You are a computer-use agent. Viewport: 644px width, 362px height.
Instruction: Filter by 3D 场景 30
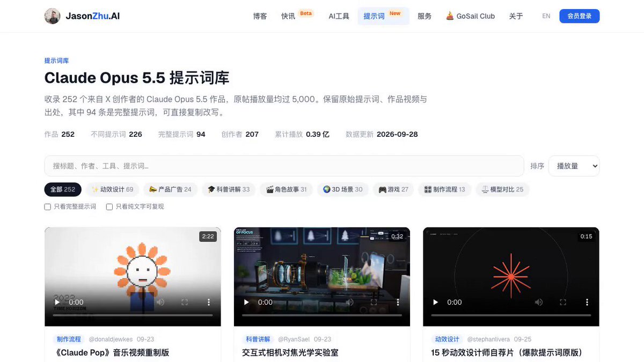[x=342, y=189]
